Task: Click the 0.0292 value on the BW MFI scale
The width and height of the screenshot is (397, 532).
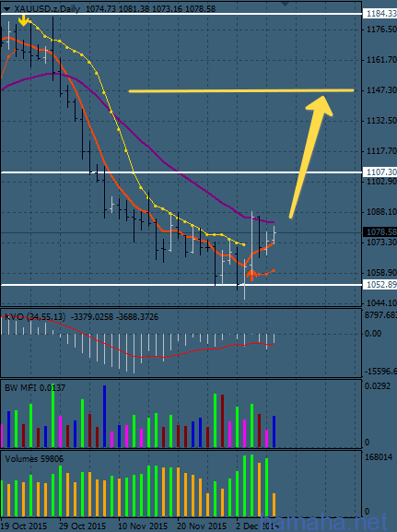Action: 378,386
